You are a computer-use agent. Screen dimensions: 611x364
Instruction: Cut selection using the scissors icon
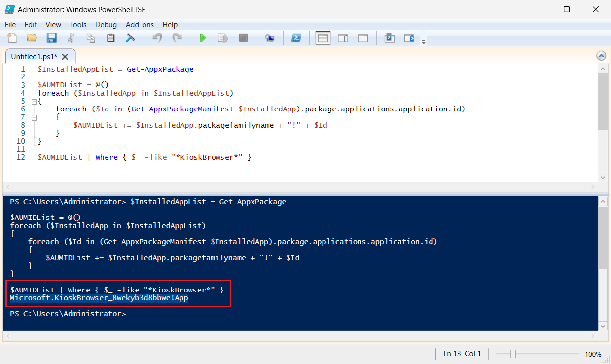[x=71, y=38]
